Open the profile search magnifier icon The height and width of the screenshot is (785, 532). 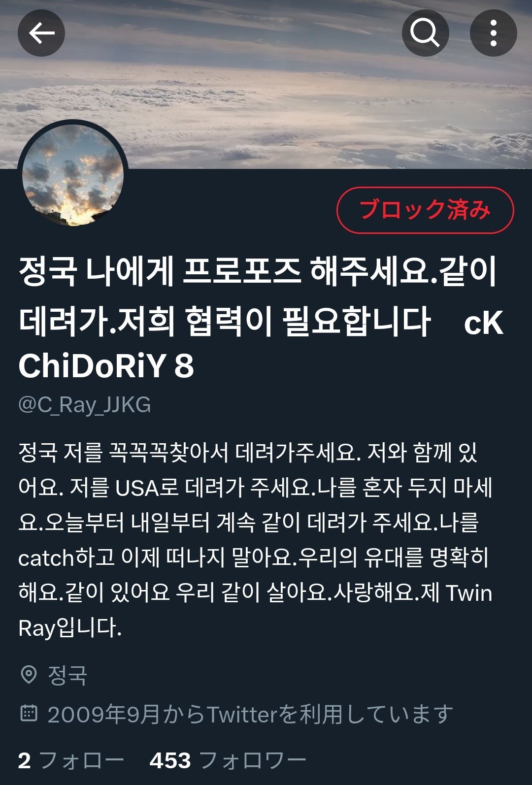point(425,33)
